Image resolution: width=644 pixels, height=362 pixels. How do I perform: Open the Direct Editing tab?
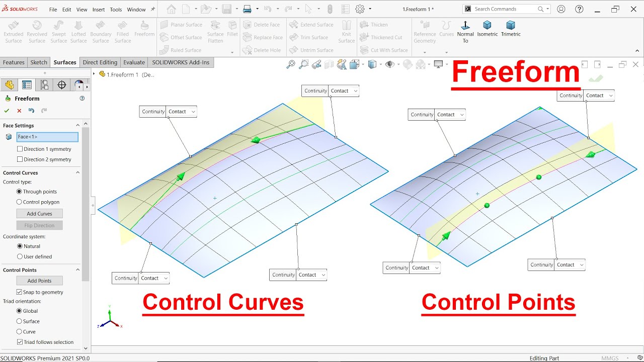(x=100, y=62)
